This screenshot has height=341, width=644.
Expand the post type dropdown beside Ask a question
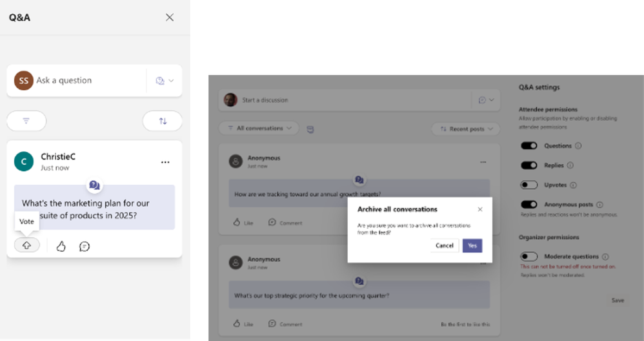tap(165, 81)
